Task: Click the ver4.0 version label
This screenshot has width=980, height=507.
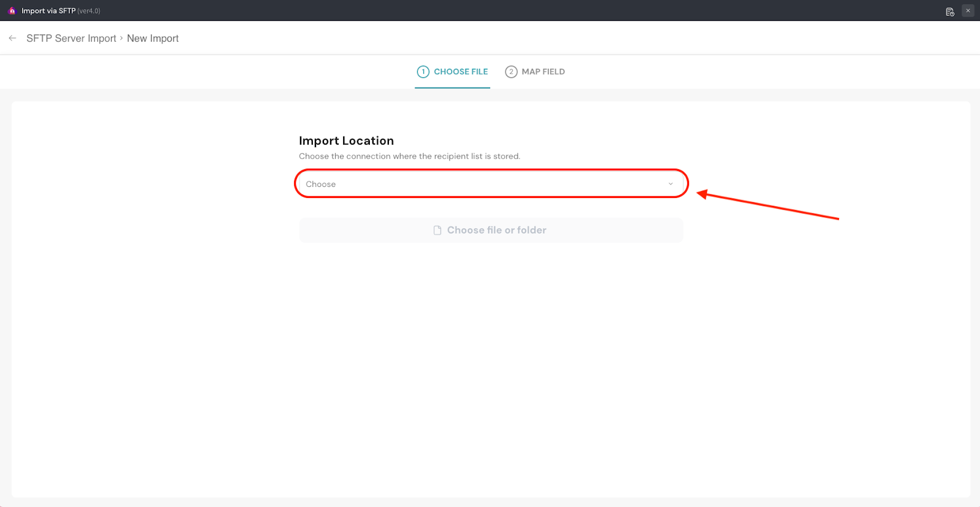Action: [x=89, y=11]
